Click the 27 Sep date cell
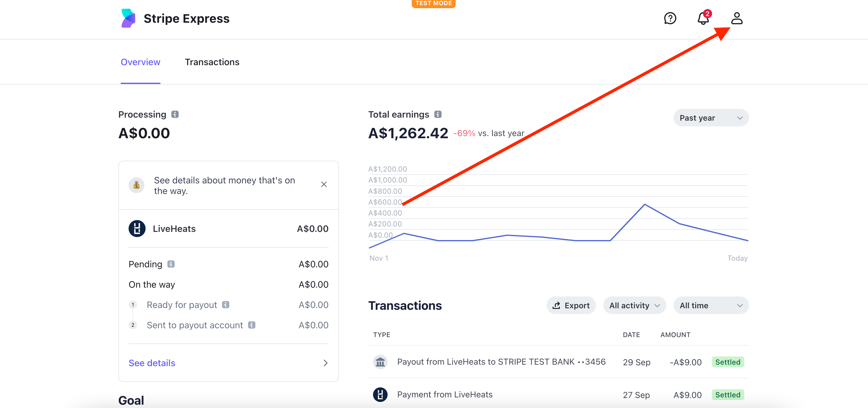Screen dimensions: 868x408 636,395
